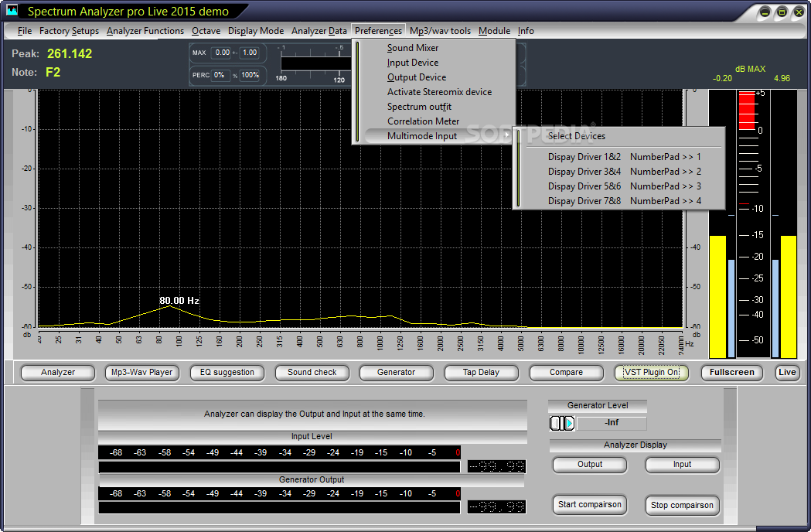Select Dispay Driver 3&4 NumberPad 2
811x532 pixels.
[624, 172]
